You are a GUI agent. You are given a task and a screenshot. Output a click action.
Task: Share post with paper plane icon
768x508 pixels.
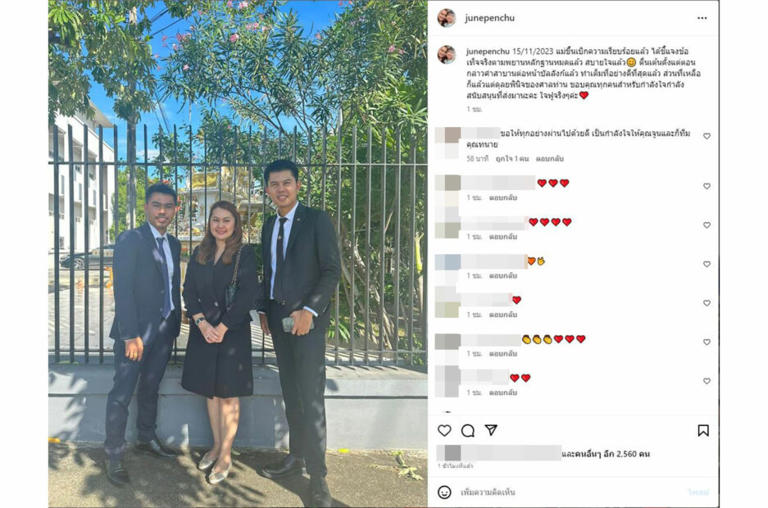pyautogui.click(x=491, y=430)
